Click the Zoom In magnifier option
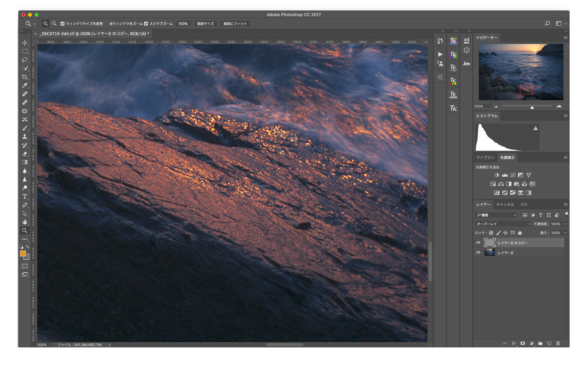Viewport: 588px width, 374px height. click(x=45, y=24)
